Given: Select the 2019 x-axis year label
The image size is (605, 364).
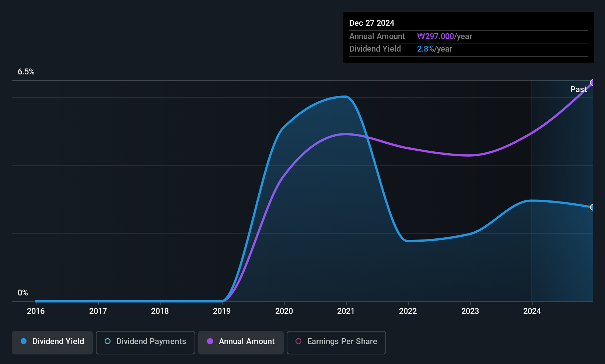Looking at the screenshot, I should [x=222, y=311].
